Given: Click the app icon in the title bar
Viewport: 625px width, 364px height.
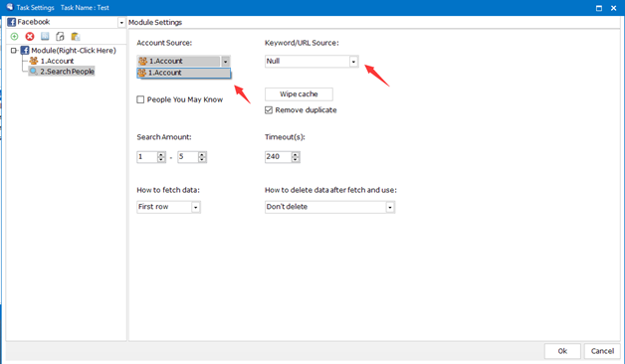Looking at the screenshot, I should click(10, 7).
